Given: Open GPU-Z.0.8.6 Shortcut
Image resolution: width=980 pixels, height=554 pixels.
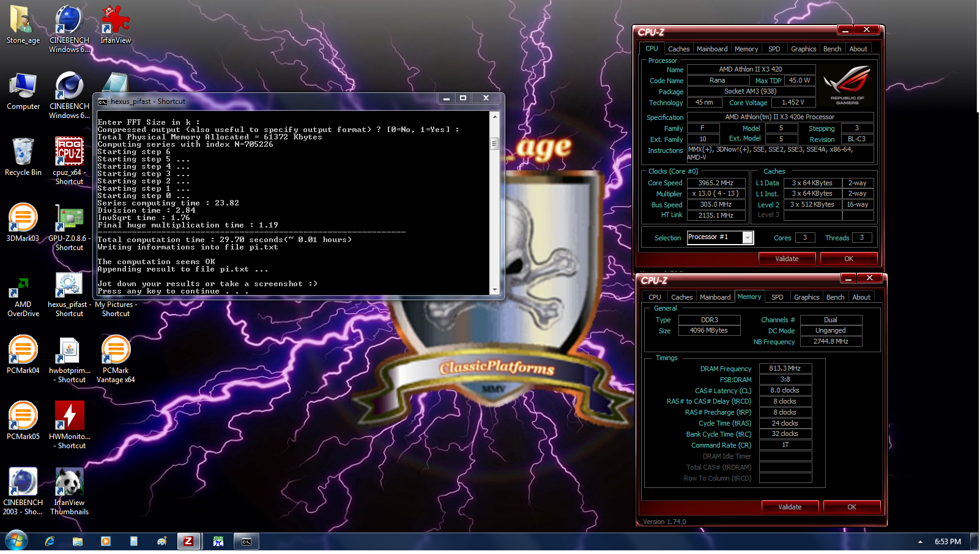Looking at the screenshot, I should (69, 227).
